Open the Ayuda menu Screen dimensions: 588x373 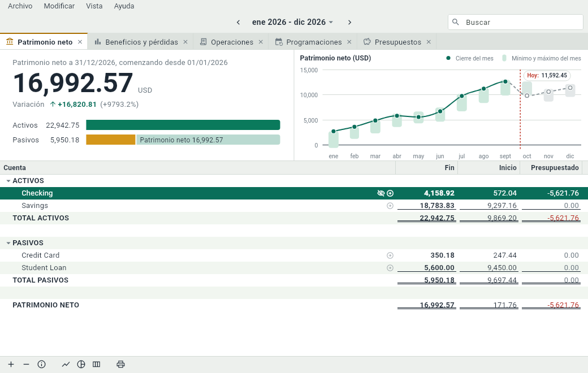[124, 6]
